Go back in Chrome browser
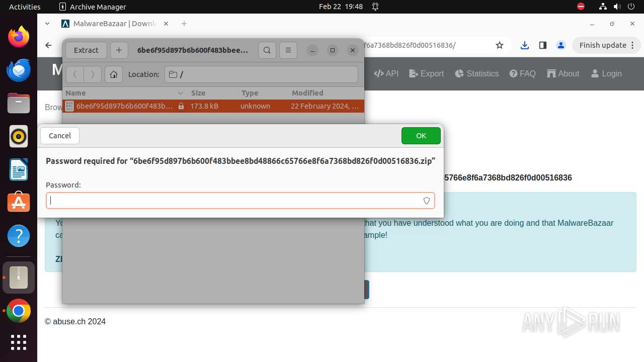This screenshot has height=362, width=644. coord(48,45)
